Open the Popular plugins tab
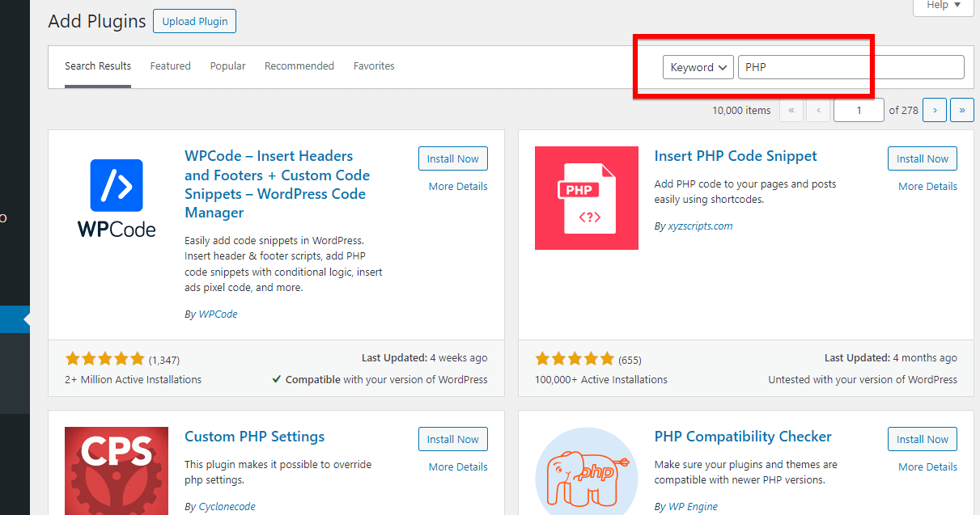Viewport: 980px width, 515px height. click(x=227, y=66)
